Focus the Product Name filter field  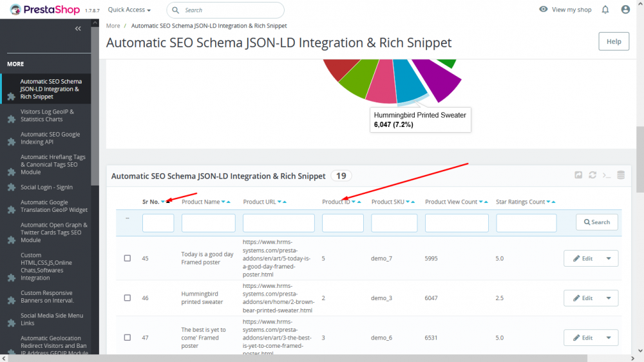coord(208,223)
